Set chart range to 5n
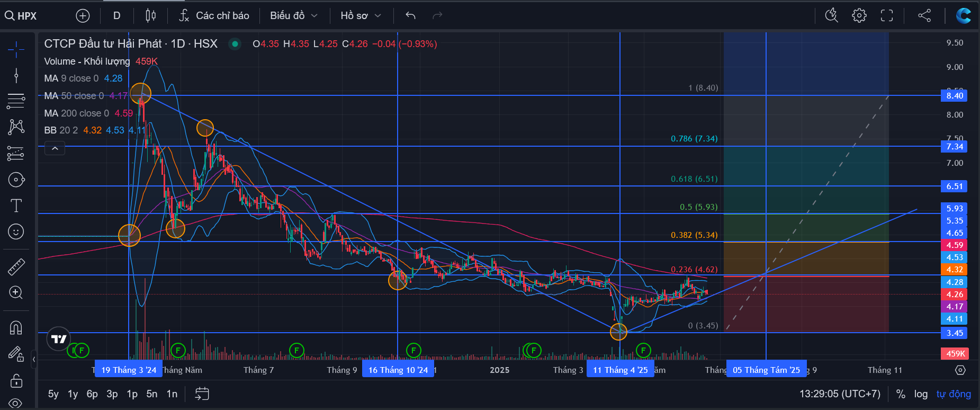Screen dimensions: 980x410 point(152,394)
